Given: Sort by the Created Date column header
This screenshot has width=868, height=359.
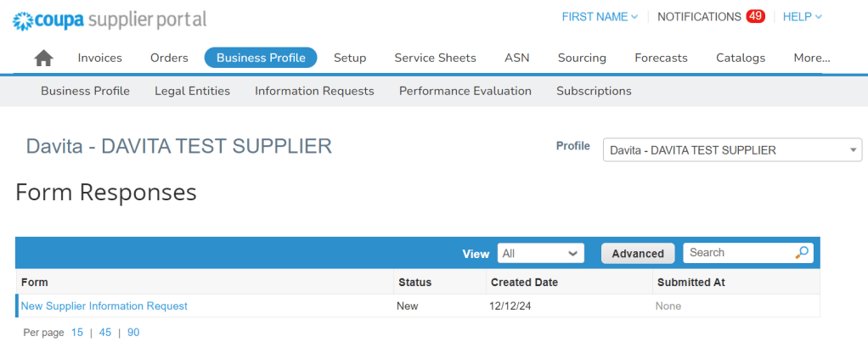Looking at the screenshot, I should (524, 282).
